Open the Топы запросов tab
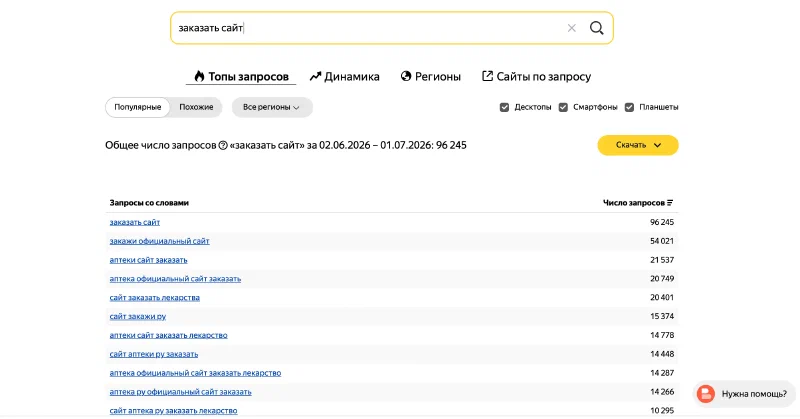This screenshot has width=800, height=419. pyautogui.click(x=241, y=77)
